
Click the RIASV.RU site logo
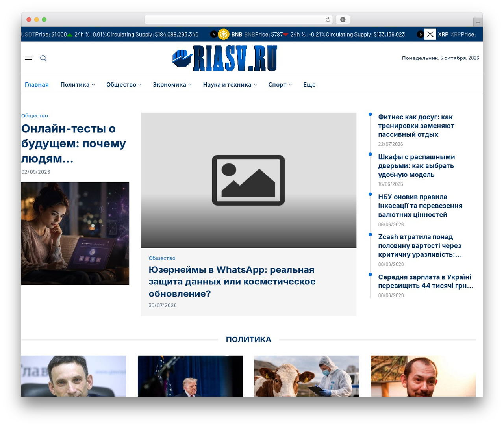tap(225, 58)
